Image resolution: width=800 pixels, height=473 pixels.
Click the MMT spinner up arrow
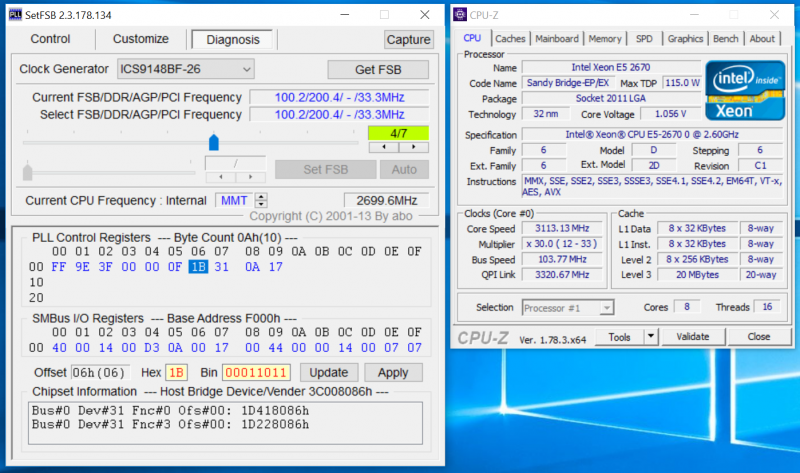click(x=261, y=196)
